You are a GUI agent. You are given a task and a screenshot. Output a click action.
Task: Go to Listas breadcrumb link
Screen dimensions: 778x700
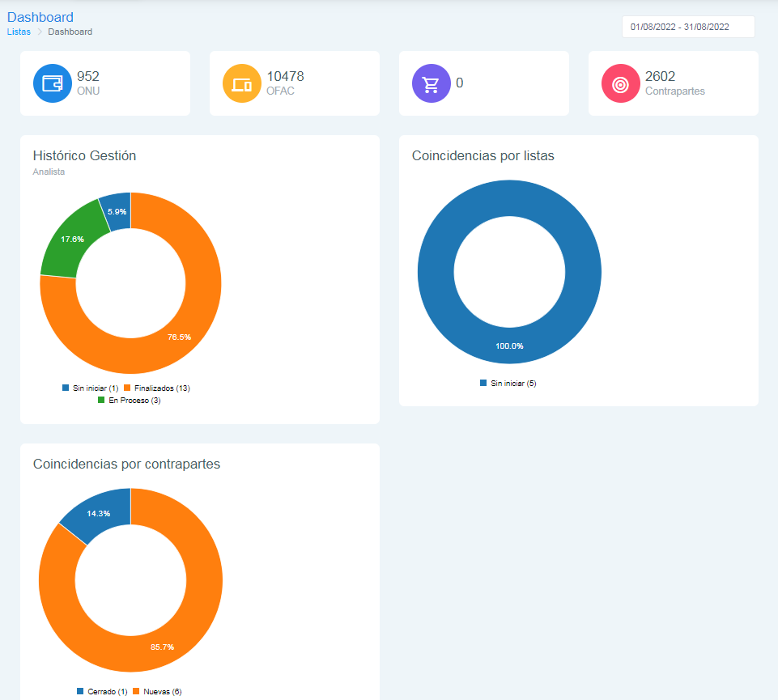(19, 32)
